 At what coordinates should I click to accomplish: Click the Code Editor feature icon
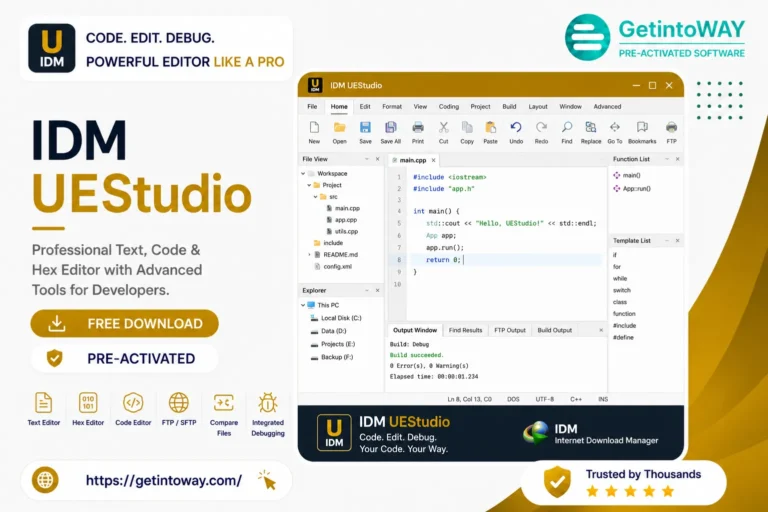click(133, 403)
